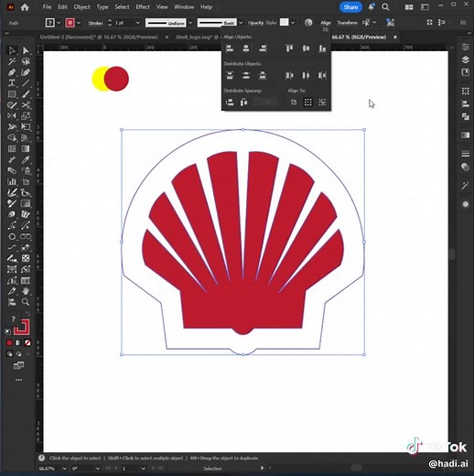Click Horizontal Distribute Right icon
The width and height of the screenshot is (474, 476).
tap(322, 75)
